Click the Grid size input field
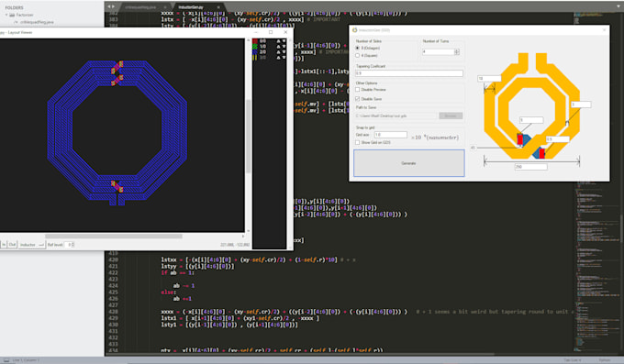The height and width of the screenshot is (364, 624). tap(390, 135)
